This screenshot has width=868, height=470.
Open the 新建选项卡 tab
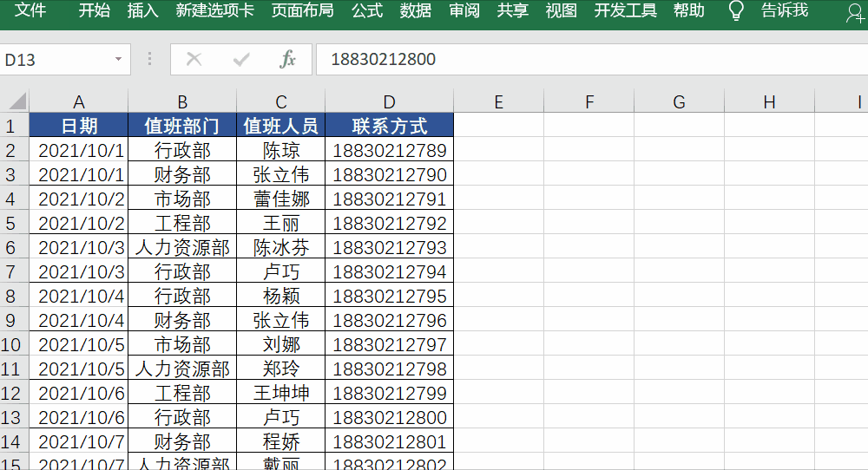pos(214,10)
